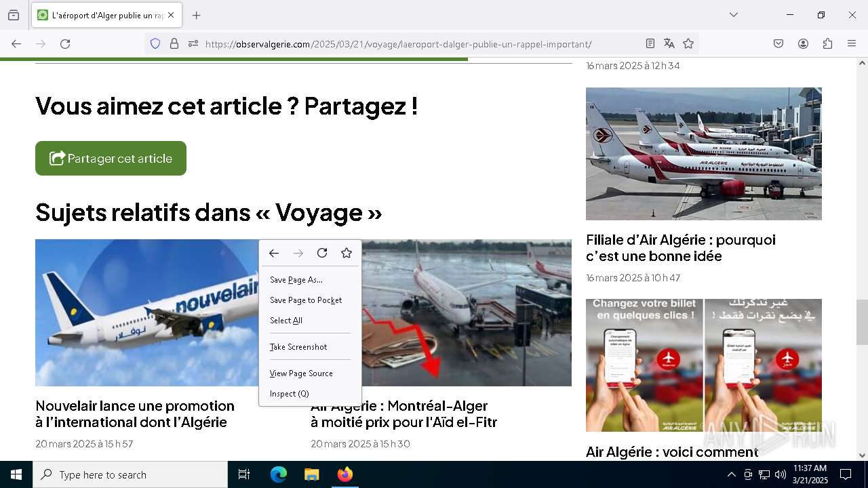
Task: Open notification center icon
Action: pos(846,474)
